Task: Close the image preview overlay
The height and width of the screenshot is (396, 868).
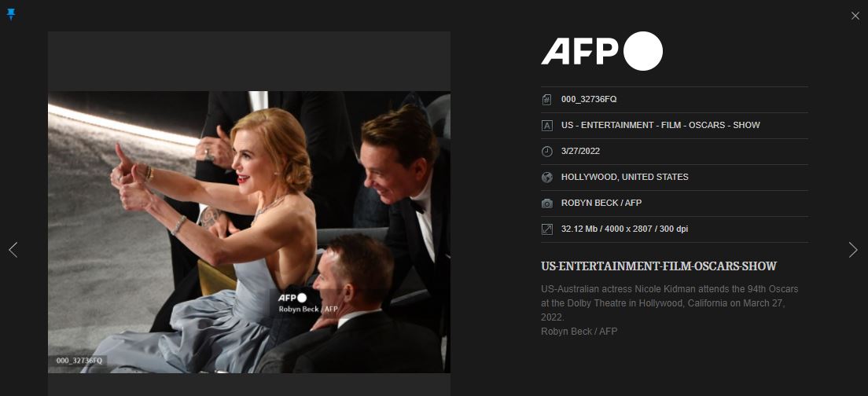Action: (855, 16)
